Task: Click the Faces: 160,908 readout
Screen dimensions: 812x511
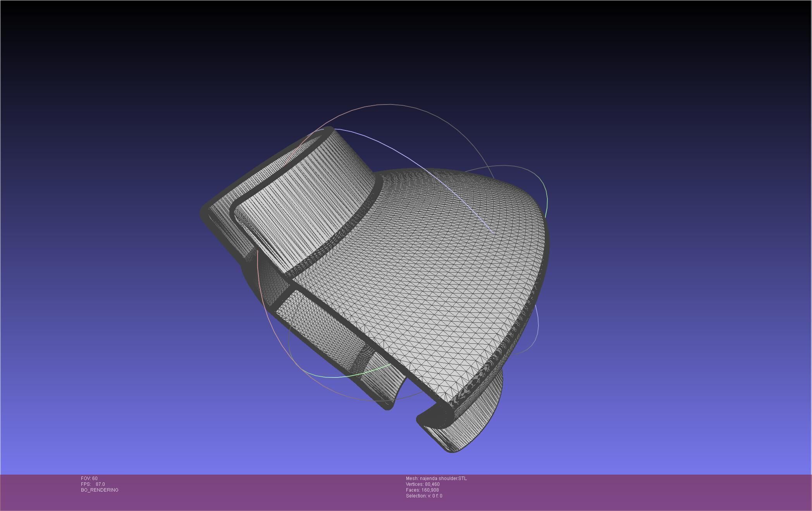Action: pyautogui.click(x=422, y=490)
